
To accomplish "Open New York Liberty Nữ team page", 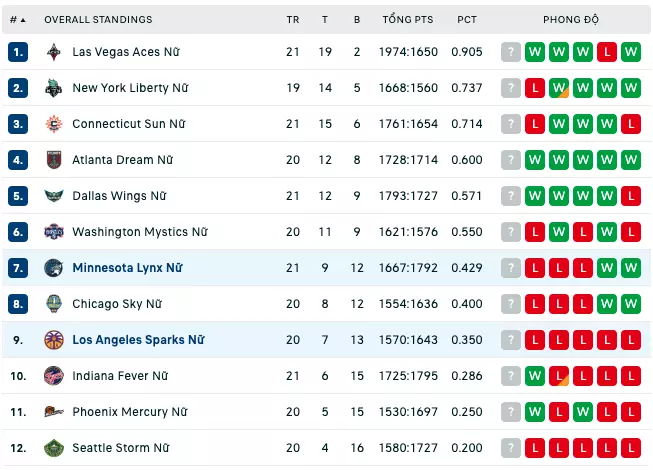I will (130, 88).
